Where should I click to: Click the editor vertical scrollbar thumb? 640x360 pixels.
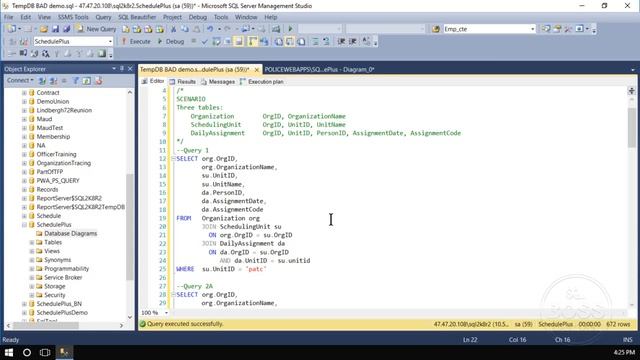631,127
